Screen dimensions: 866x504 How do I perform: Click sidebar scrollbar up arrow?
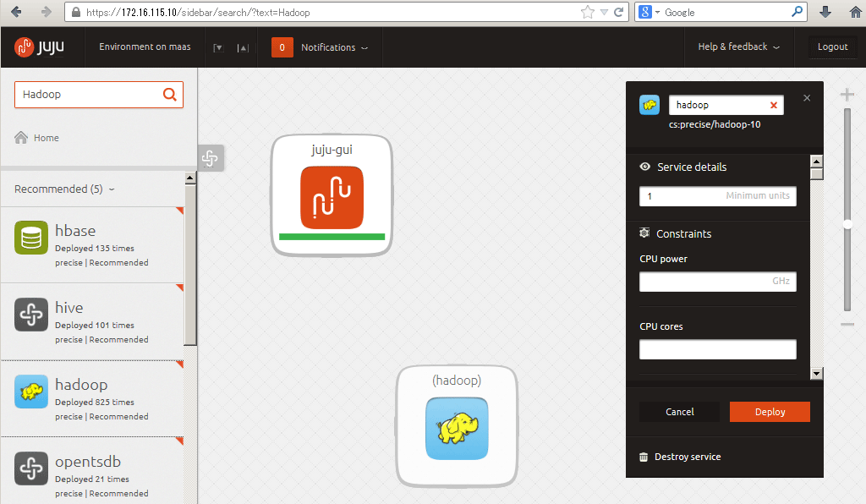(190, 178)
